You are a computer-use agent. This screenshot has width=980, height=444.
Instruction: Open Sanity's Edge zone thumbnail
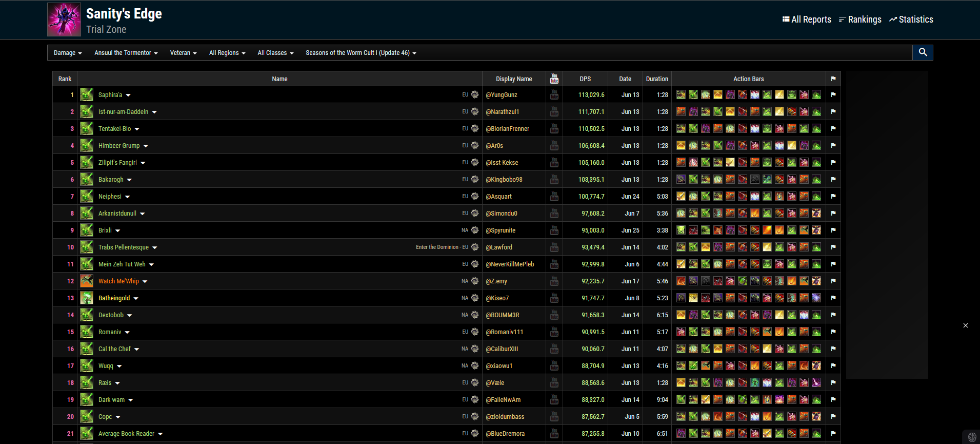point(64,20)
